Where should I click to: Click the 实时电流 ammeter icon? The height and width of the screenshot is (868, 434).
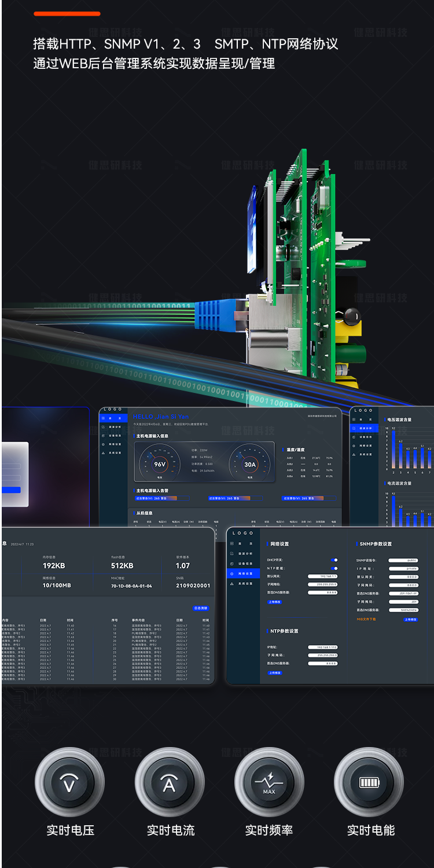tap(169, 784)
